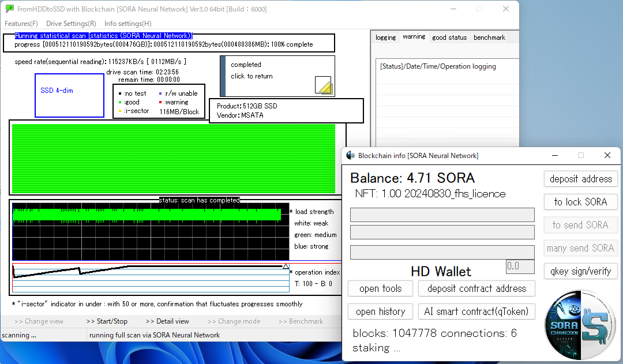Click the blocks: 1047778 connections text
This screenshot has height=364, width=623.
(x=435, y=333)
